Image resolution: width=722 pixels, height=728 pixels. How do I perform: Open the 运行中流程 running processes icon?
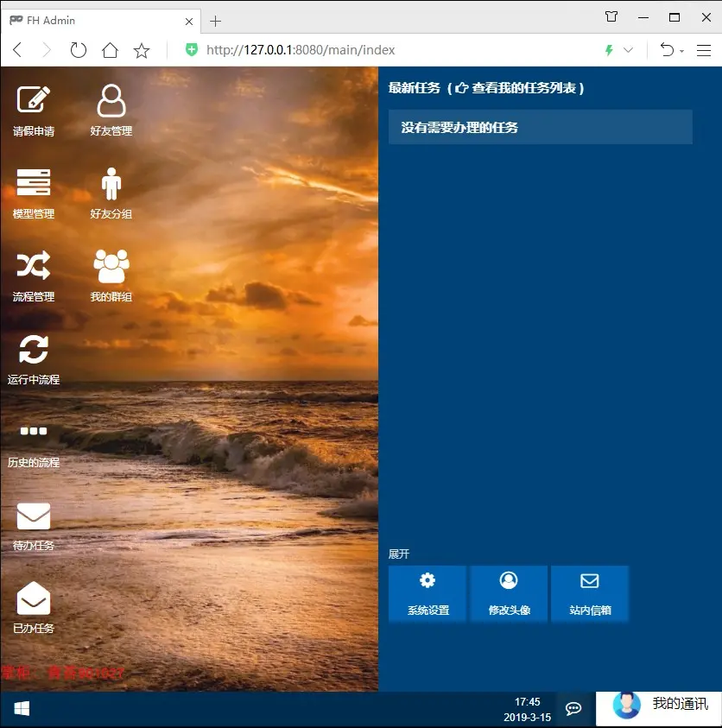pyautogui.click(x=34, y=359)
